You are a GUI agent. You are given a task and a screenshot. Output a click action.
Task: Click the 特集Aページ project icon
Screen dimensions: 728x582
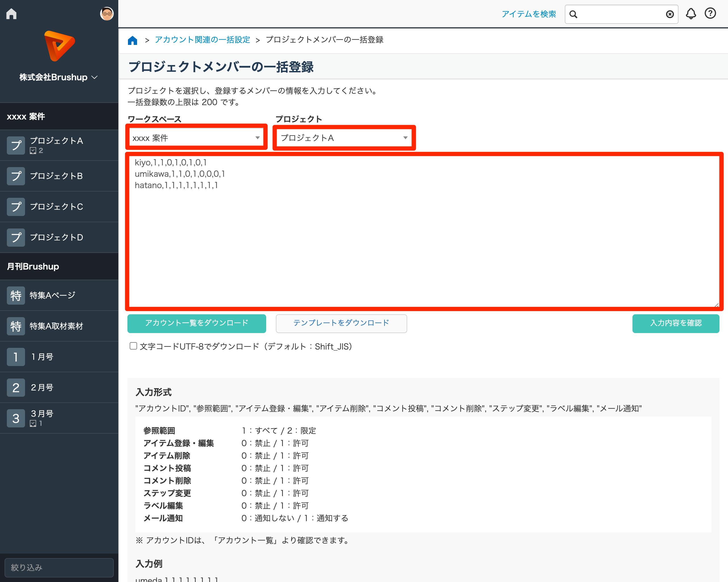[x=16, y=295]
